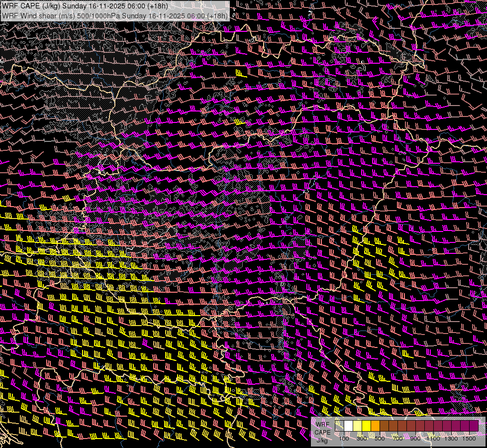The height and width of the screenshot is (448, 487).
Task: Click the 100 label on the CAPE scale
Action: pyautogui.click(x=344, y=439)
